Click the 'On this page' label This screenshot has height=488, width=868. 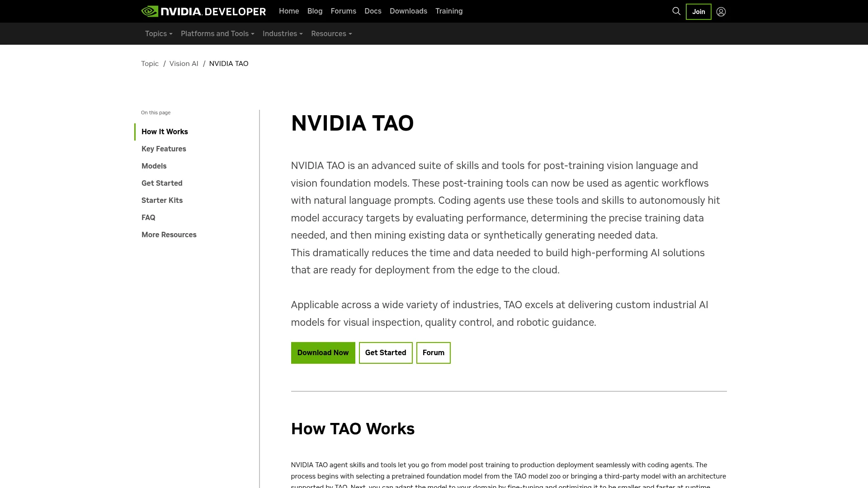pos(156,113)
